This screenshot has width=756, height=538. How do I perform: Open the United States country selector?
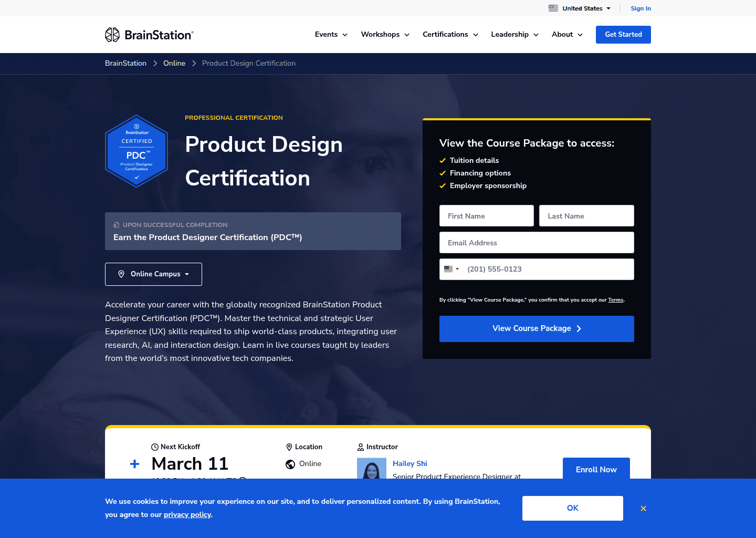point(579,8)
